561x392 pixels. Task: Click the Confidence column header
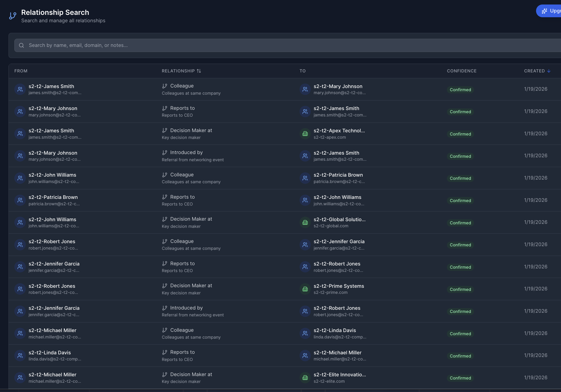(461, 71)
